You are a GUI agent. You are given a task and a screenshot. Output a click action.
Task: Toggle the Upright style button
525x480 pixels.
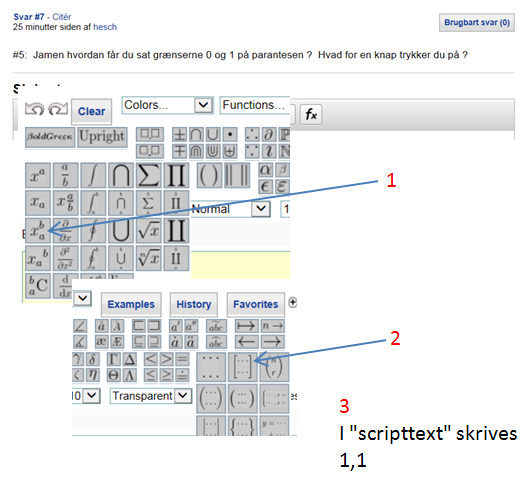(x=102, y=137)
